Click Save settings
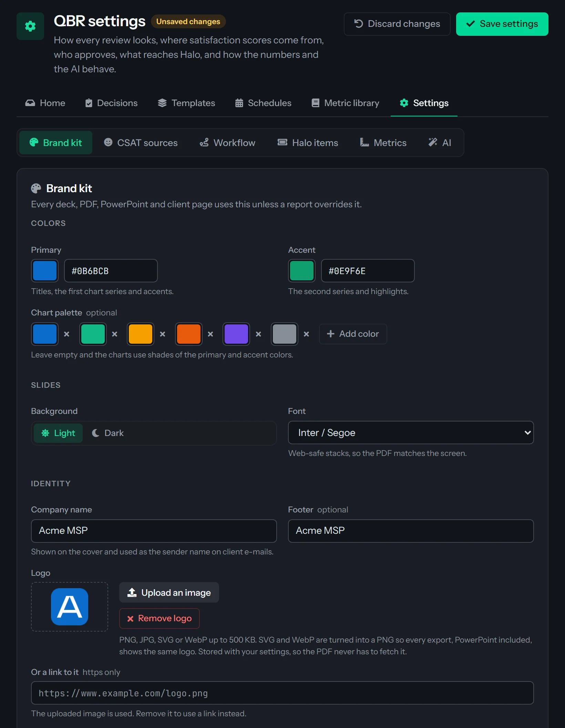This screenshot has height=728, width=565. click(x=502, y=24)
